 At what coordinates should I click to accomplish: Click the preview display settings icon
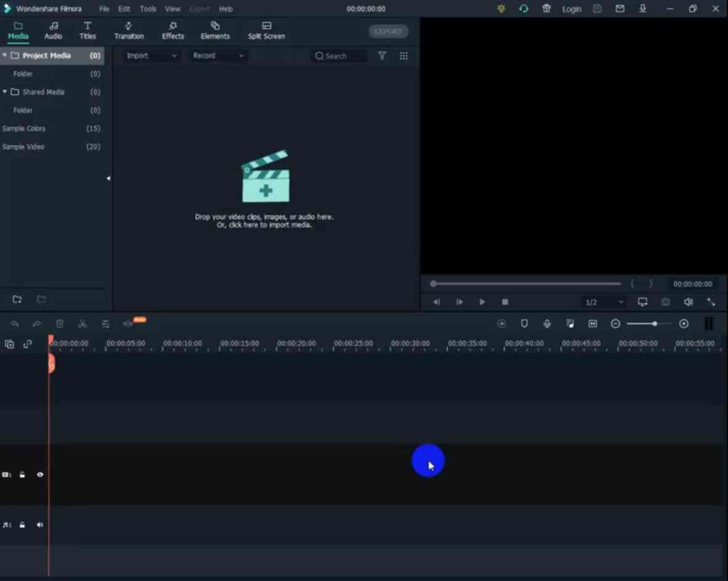pyautogui.click(x=643, y=302)
